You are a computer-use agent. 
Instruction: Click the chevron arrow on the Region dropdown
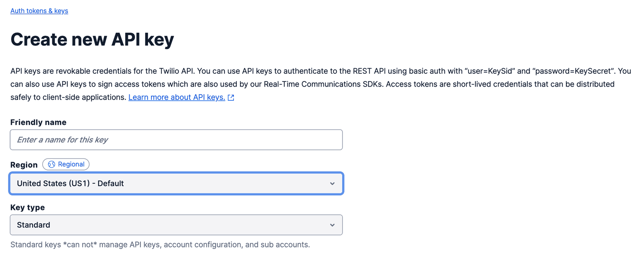click(x=332, y=184)
